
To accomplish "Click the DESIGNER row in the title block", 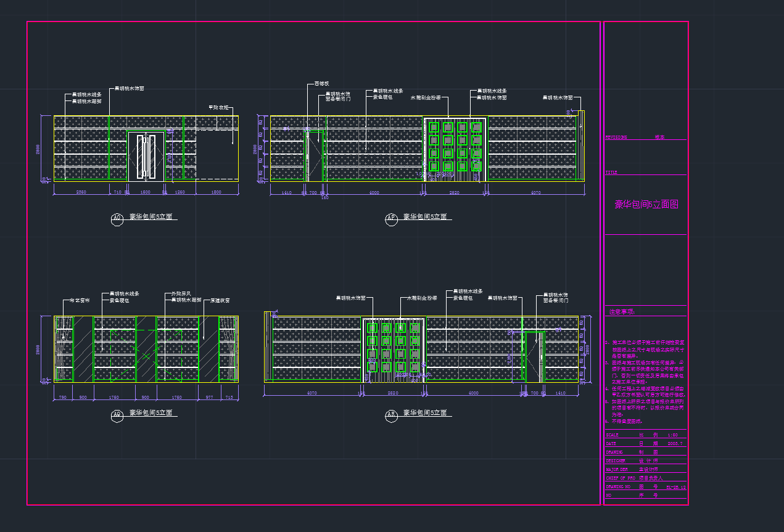I will [645, 460].
